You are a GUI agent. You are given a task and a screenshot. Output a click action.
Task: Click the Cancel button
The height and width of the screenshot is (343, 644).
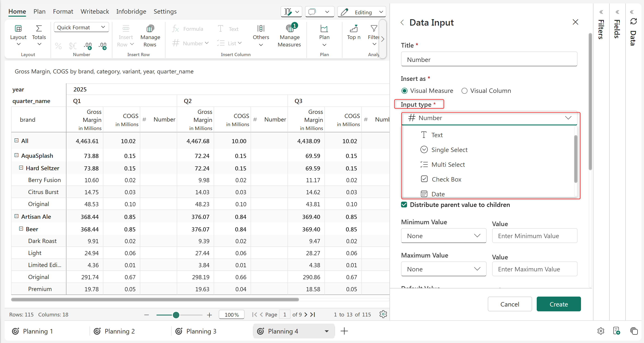[x=509, y=304]
